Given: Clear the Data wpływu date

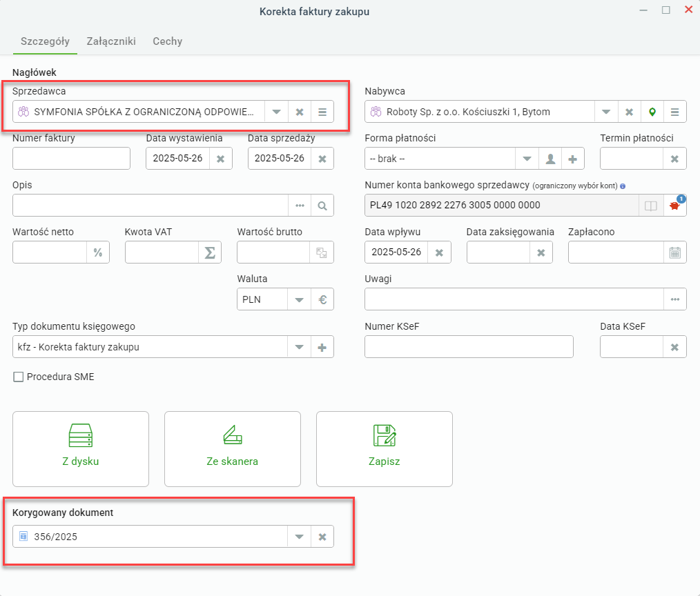Looking at the screenshot, I should (439, 252).
